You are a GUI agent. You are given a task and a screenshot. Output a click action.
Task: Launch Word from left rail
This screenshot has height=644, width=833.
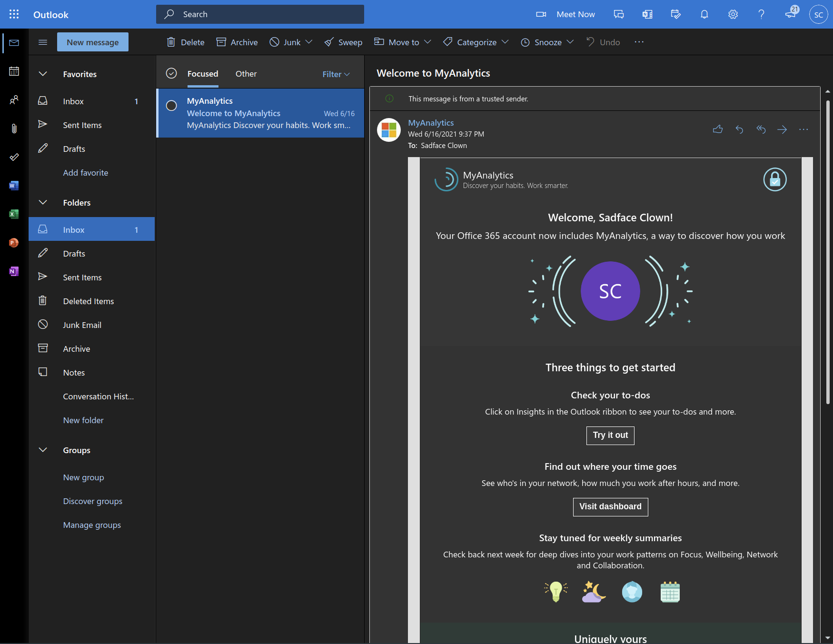point(14,186)
